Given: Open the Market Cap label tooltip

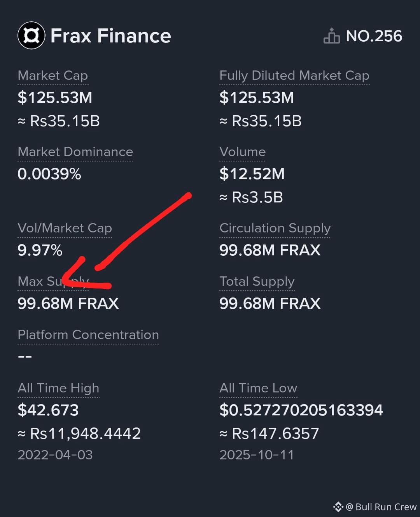Looking at the screenshot, I should pos(53,75).
